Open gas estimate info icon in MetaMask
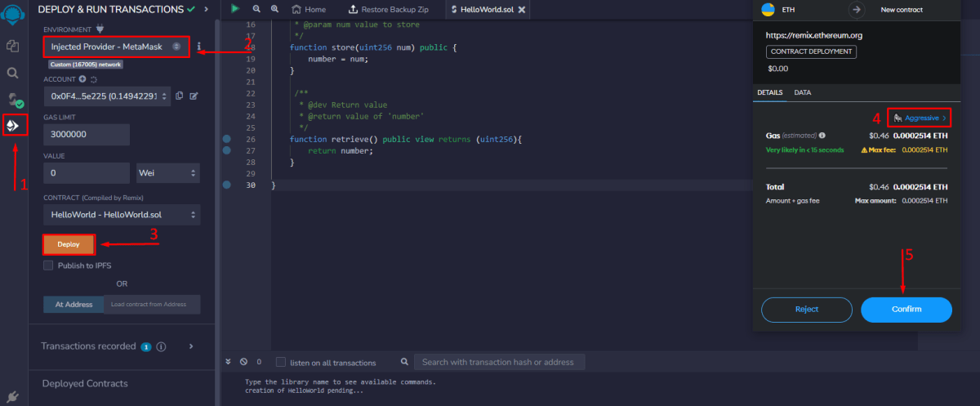This screenshot has width=980, height=406. click(x=822, y=135)
